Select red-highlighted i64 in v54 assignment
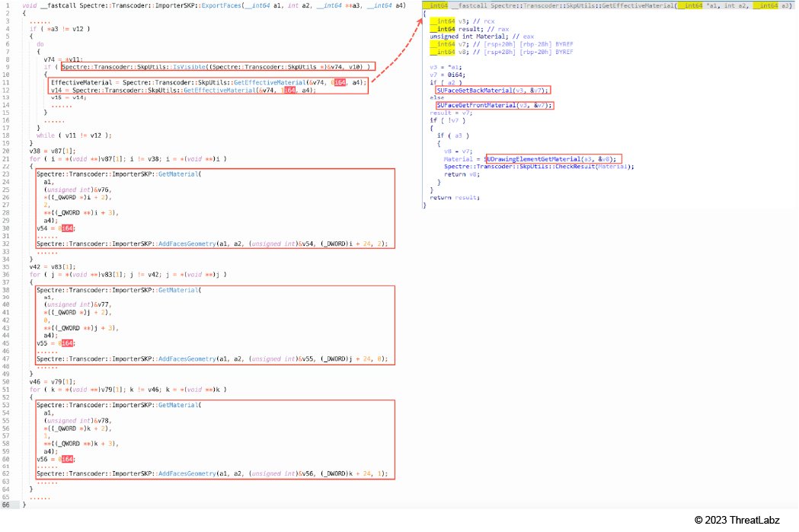Image resolution: width=799 pixels, height=532 pixels. (67, 228)
